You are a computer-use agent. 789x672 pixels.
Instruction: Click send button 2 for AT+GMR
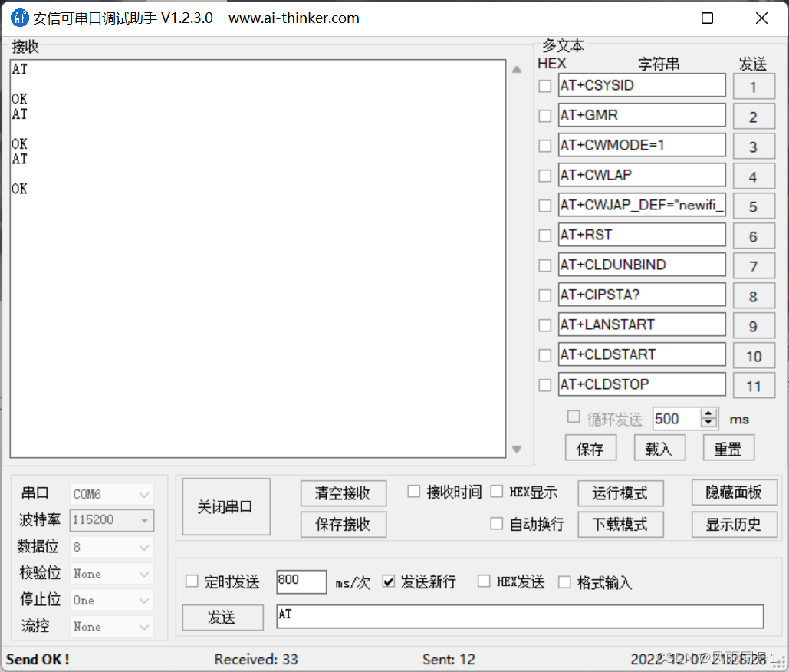tap(754, 116)
